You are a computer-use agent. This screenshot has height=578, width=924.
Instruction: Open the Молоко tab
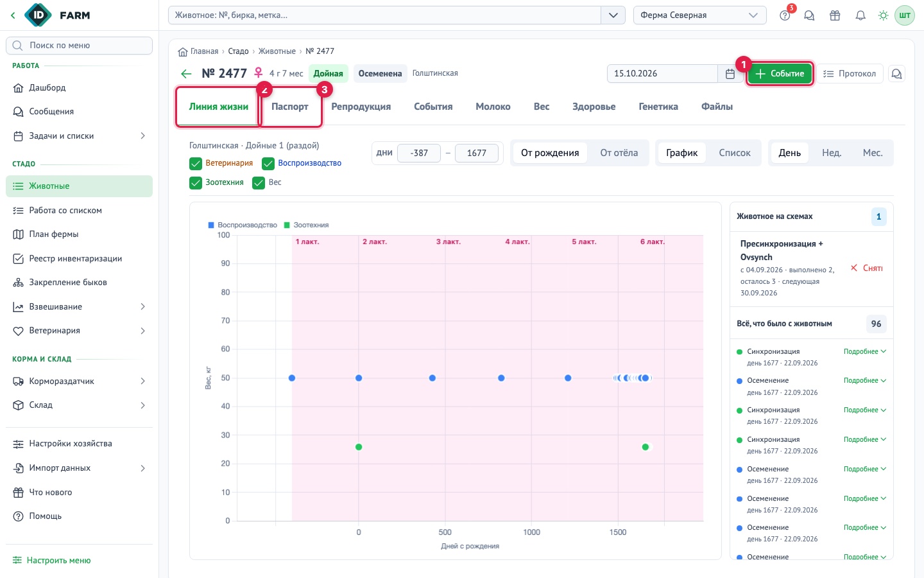[493, 107]
